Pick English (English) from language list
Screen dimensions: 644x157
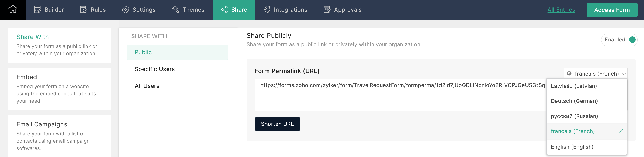(x=572, y=147)
